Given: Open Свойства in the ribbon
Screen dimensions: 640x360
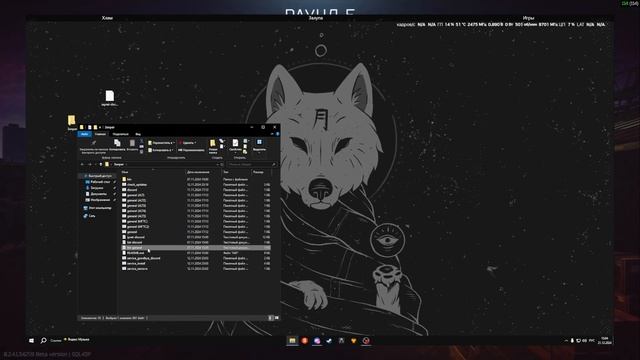Looking at the screenshot, I should point(235,145).
